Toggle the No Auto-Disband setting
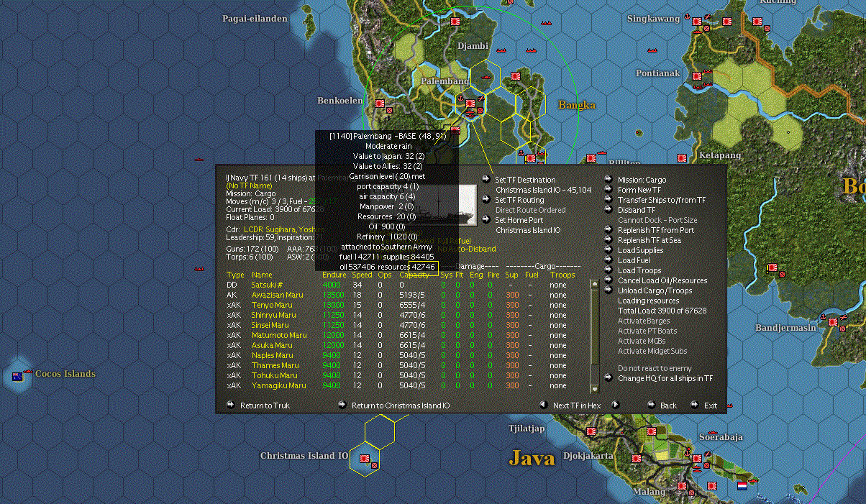Viewport: 866px width, 504px height. coord(467,249)
